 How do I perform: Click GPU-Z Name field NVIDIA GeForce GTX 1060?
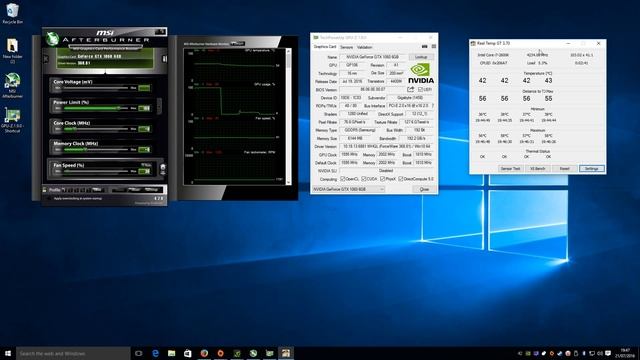(373, 57)
